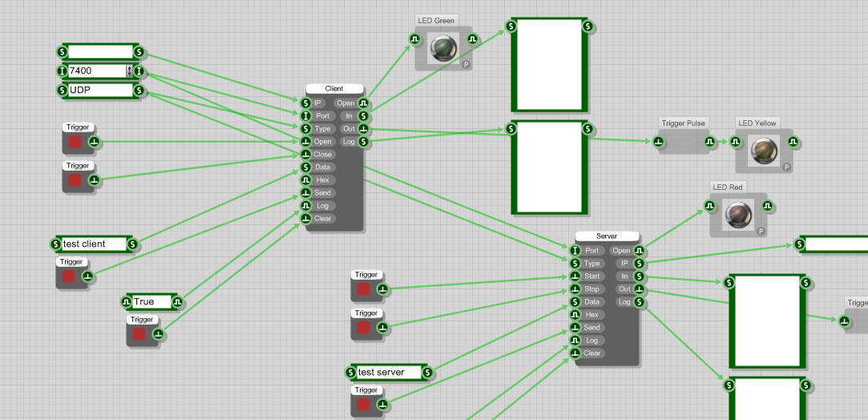Screen dimensions: 868x420
Task: Click Trigger Pulse node's input pin
Action: (x=659, y=142)
